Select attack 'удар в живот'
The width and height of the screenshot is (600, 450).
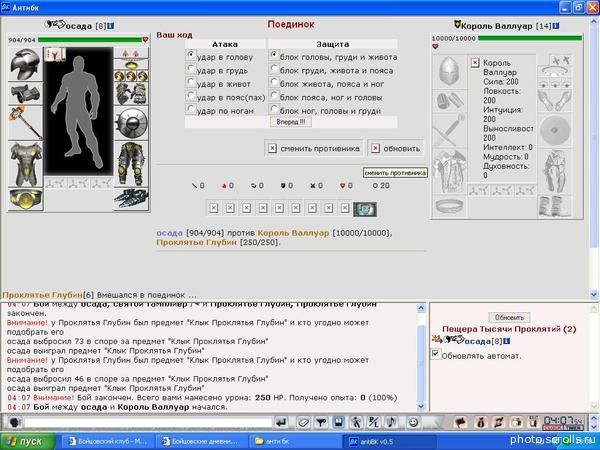tap(191, 83)
